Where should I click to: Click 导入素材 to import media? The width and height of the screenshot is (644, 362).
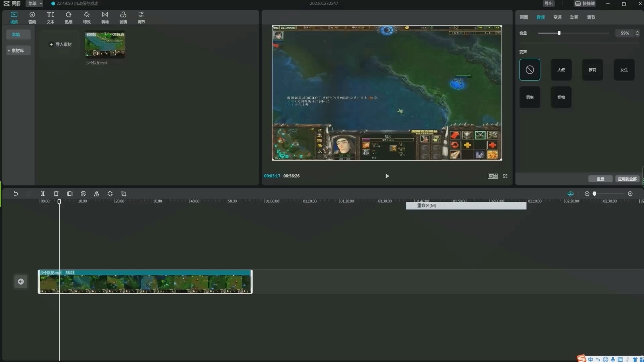pos(60,44)
